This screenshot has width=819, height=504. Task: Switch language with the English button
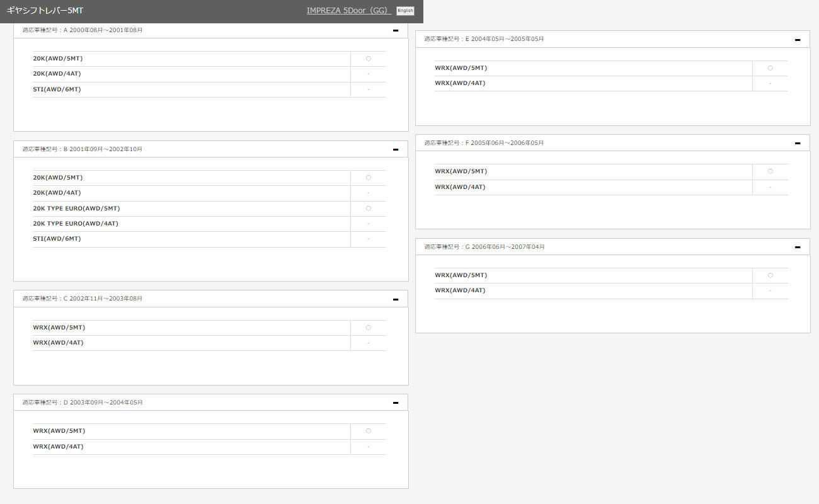click(405, 11)
